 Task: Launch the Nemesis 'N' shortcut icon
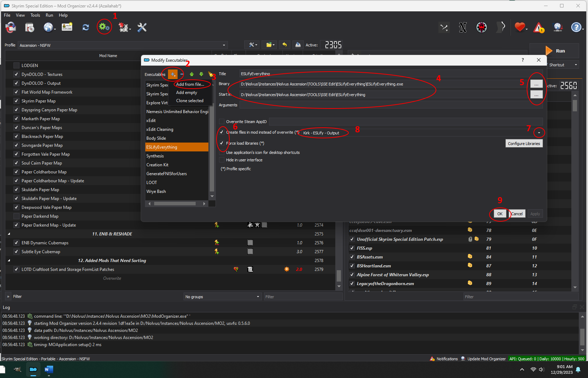coord(463,27)
